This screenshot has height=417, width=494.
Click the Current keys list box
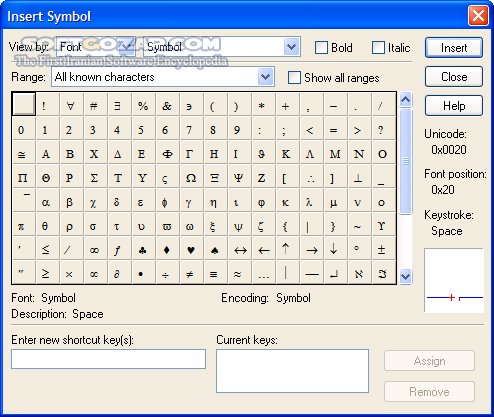click(292, 371)
